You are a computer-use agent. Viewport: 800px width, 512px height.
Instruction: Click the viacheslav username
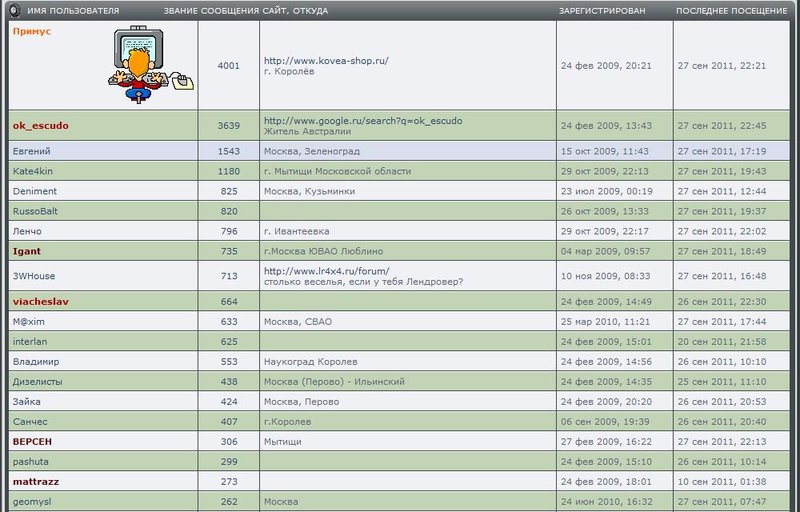coord(40,301)
